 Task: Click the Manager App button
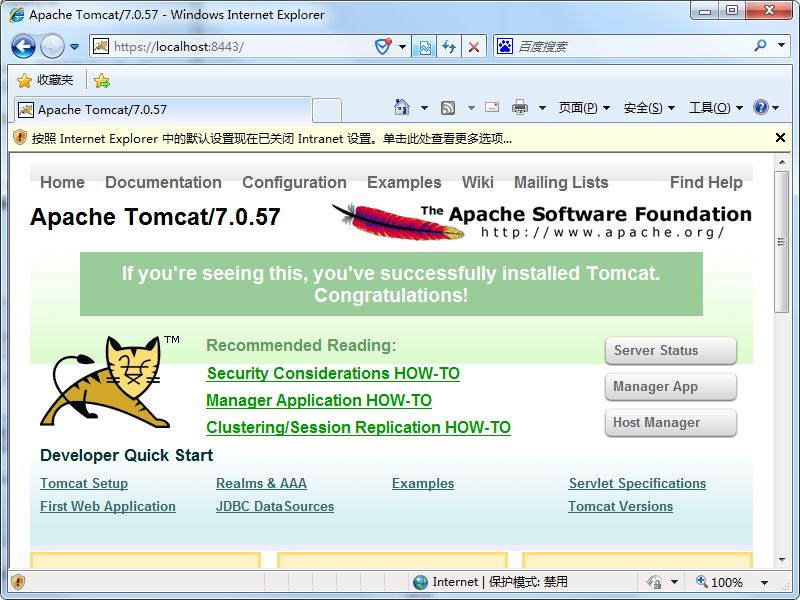(671, 387)
